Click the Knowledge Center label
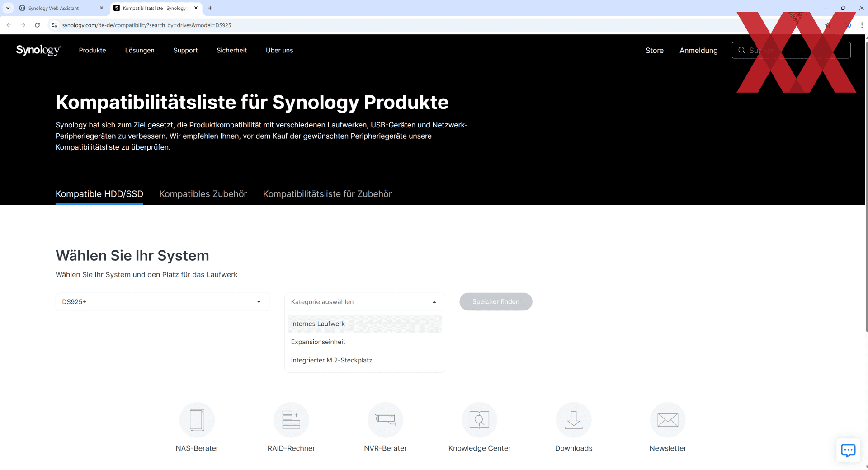Viewport: 868px width, 470px height. coord(479,448)
